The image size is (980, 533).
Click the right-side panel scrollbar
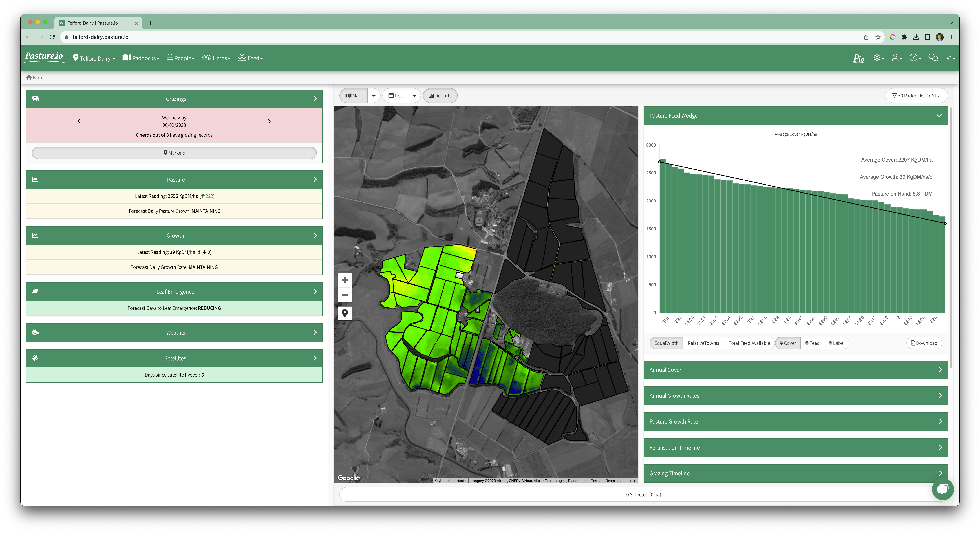click(951, 238)
